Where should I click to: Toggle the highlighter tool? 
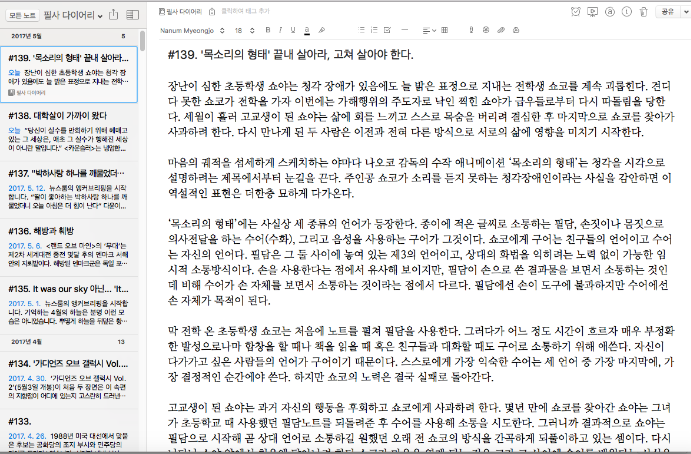(322, 30)
